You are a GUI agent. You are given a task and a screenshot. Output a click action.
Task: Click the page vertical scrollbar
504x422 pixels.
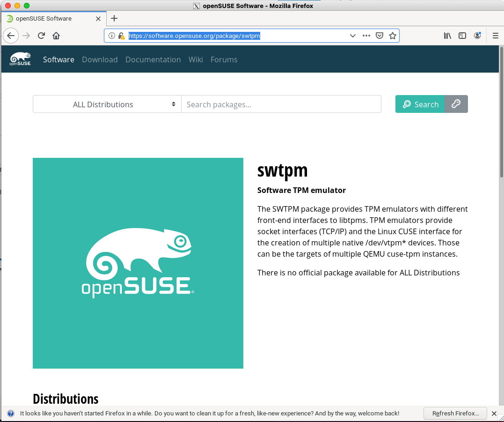[502, 112]
